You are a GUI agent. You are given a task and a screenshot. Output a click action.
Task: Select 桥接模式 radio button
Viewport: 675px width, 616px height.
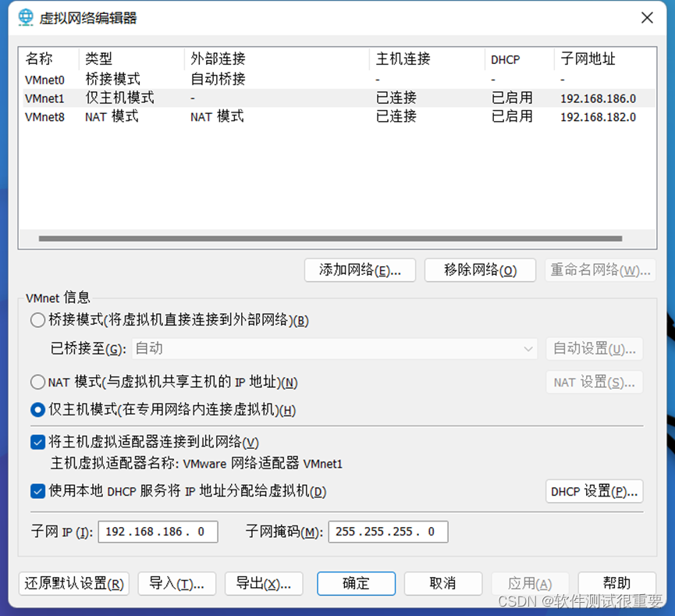pos(38,320)
